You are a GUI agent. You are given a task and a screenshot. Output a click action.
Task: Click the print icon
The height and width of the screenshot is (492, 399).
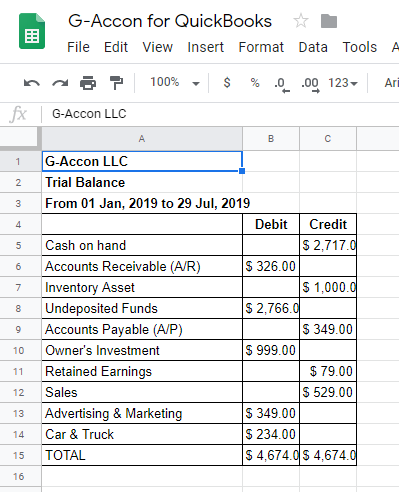coord(88,83)
